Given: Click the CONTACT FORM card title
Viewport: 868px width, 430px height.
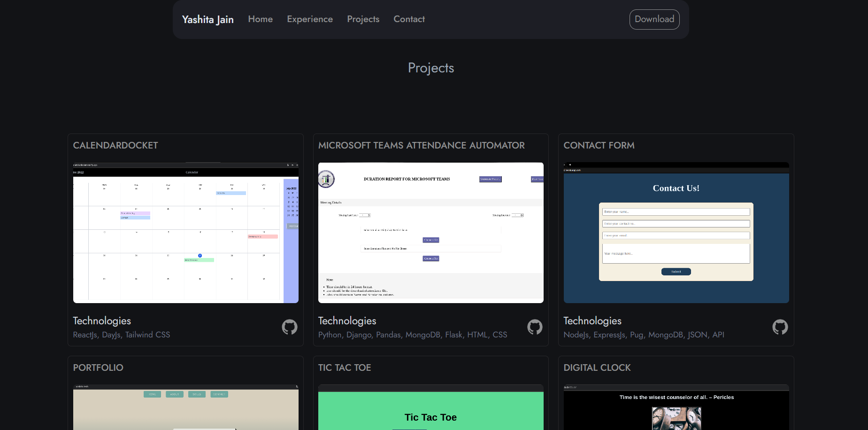Looking at the screenshot, I should coord(599,146).
